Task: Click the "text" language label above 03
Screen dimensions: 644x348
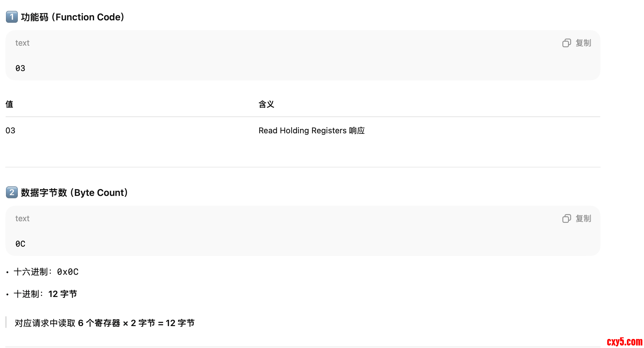Action: [x=23, y=43]
